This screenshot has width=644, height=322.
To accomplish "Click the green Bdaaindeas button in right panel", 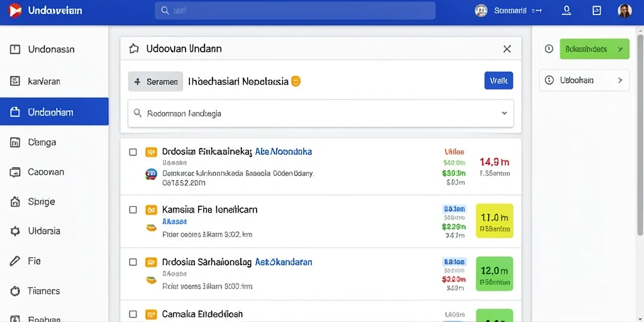I will click(594, 49).
